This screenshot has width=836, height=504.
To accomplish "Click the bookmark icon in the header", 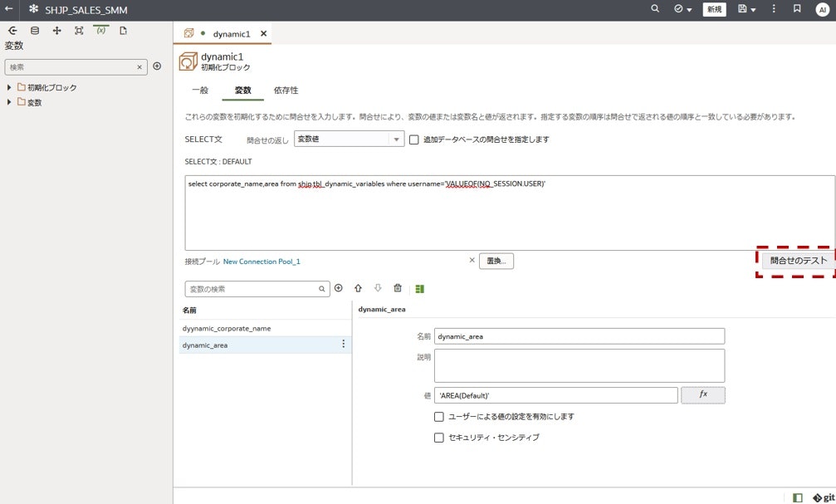I will click(797, 8).
